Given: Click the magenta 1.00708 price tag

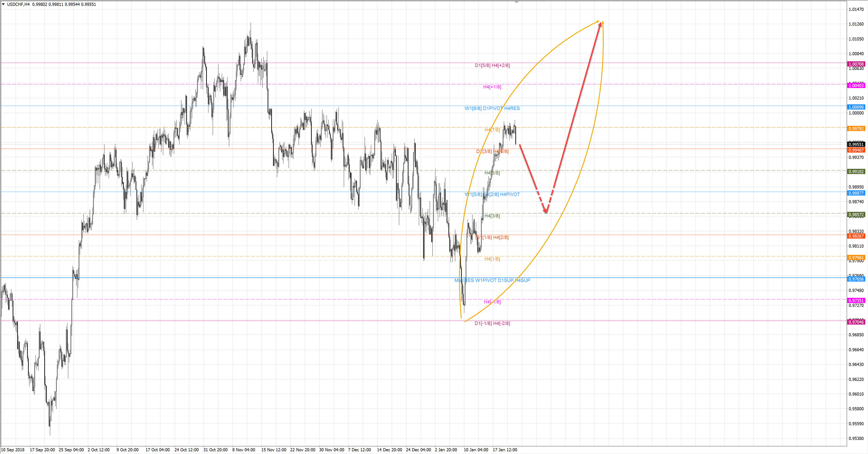Looking at the screenshot, I should click(856, 64).
